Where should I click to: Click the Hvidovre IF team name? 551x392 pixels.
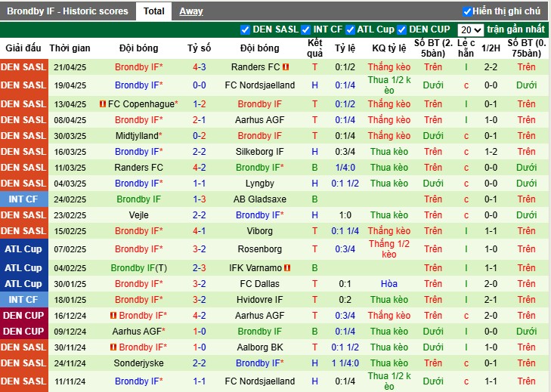(x=260, y=300)
